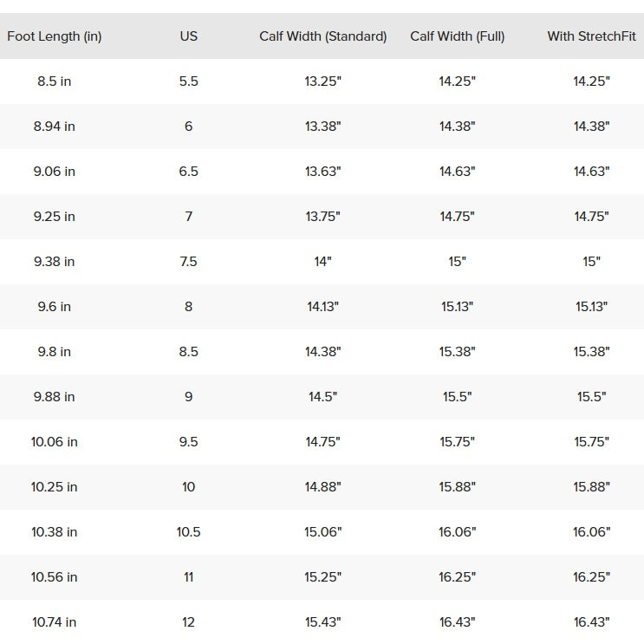Click the 8.5 in foot length cell
Image resolution: width=644 pixels, height=644 pixels.
(x=54, y=81)
